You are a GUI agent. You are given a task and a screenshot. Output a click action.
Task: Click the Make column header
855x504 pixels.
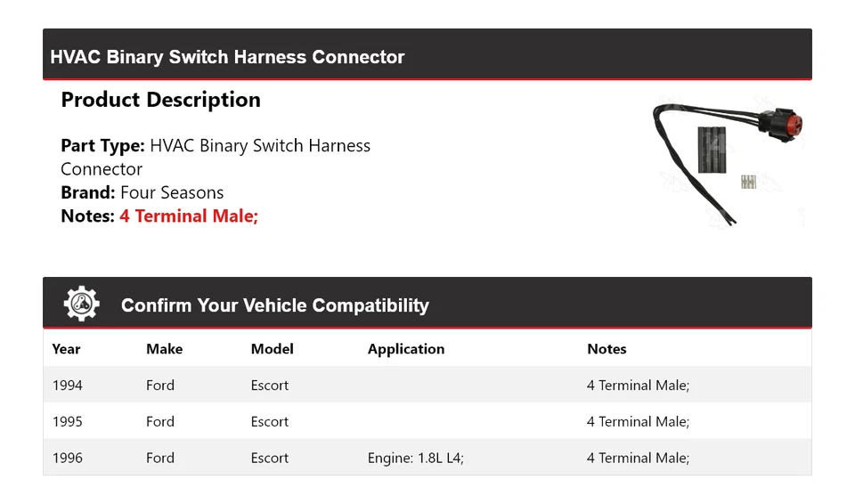tap(164, 349)
